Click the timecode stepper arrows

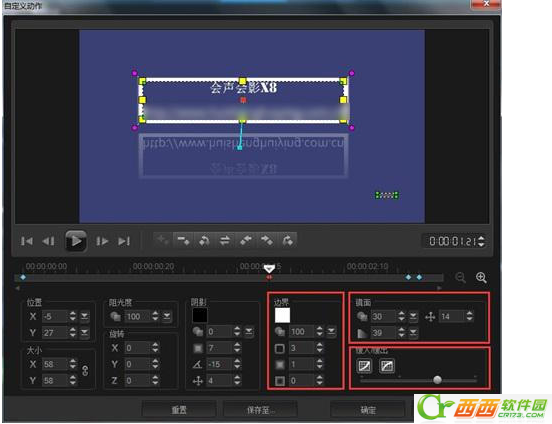[x=481, y=241]
